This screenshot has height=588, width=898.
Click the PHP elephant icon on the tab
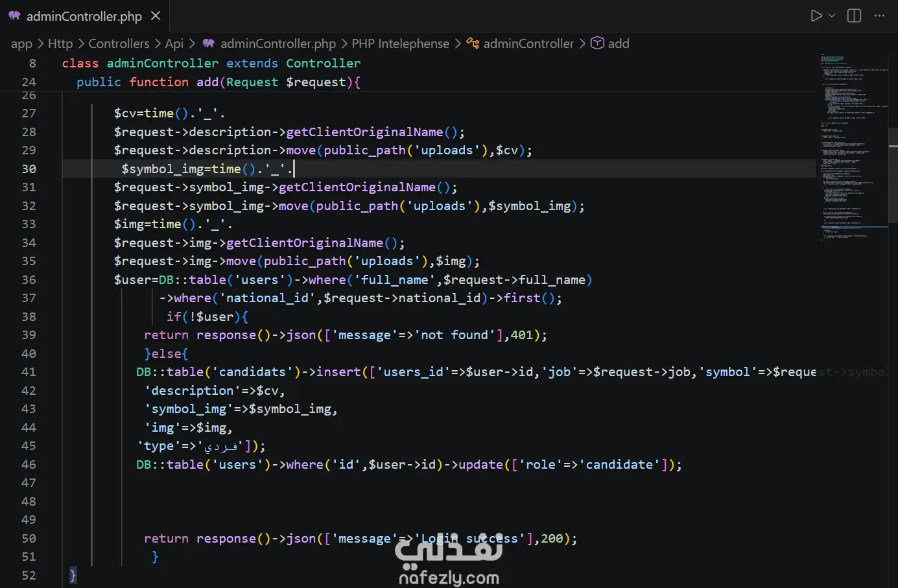coord(14,16)
